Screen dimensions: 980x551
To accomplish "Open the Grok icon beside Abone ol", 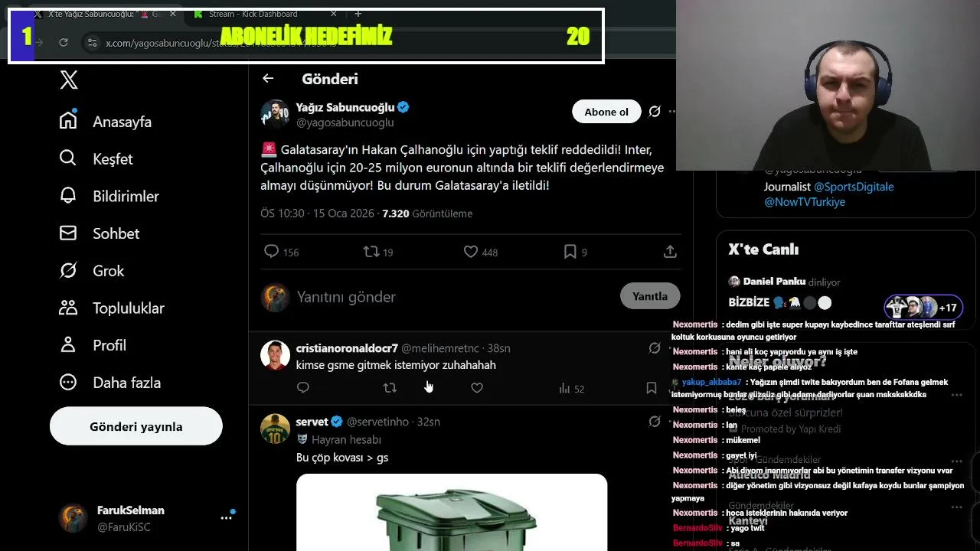I will tap(655, 112).
